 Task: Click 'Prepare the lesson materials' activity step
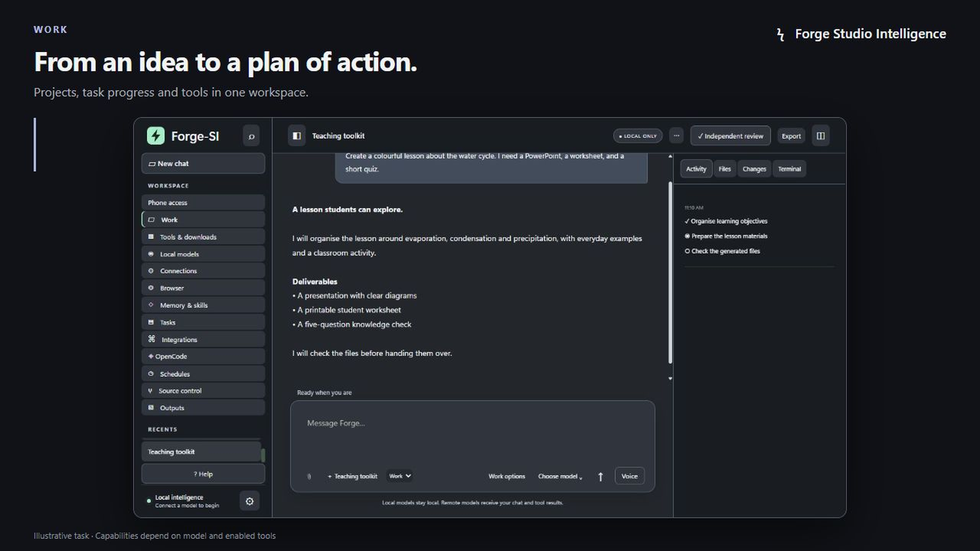point(726,236)
